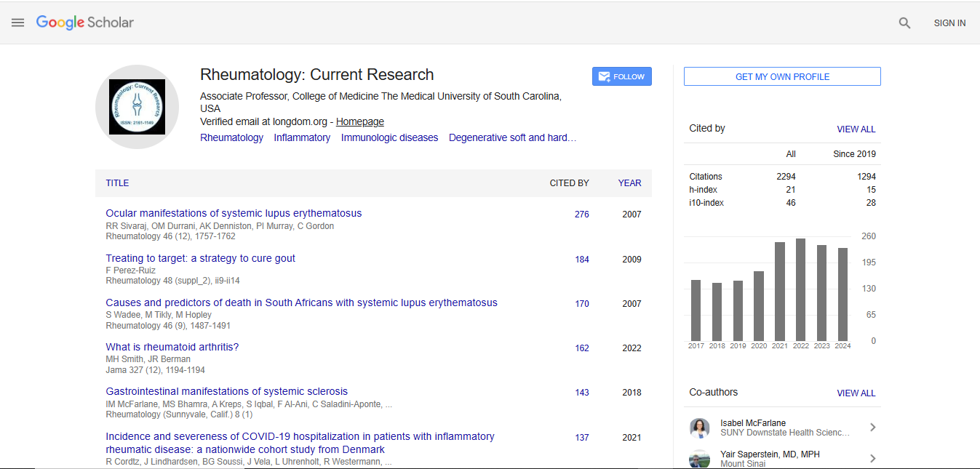Open the Homepage link

[359, 122]
